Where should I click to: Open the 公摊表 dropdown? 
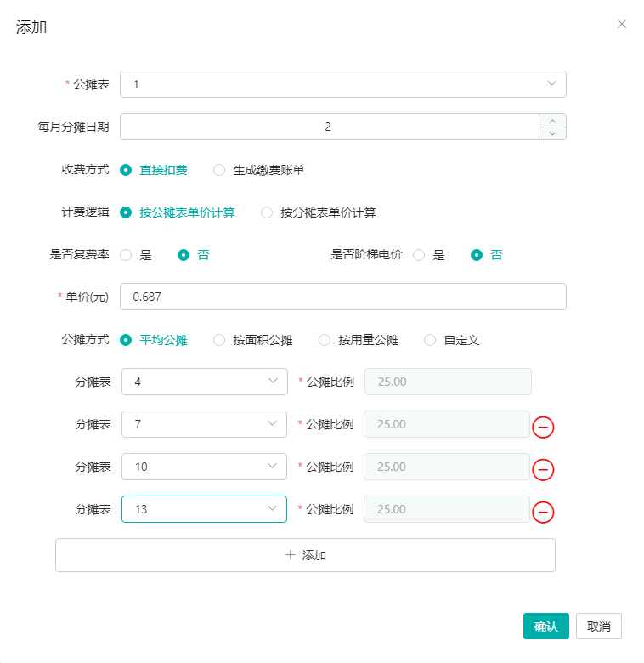[342, 84]
